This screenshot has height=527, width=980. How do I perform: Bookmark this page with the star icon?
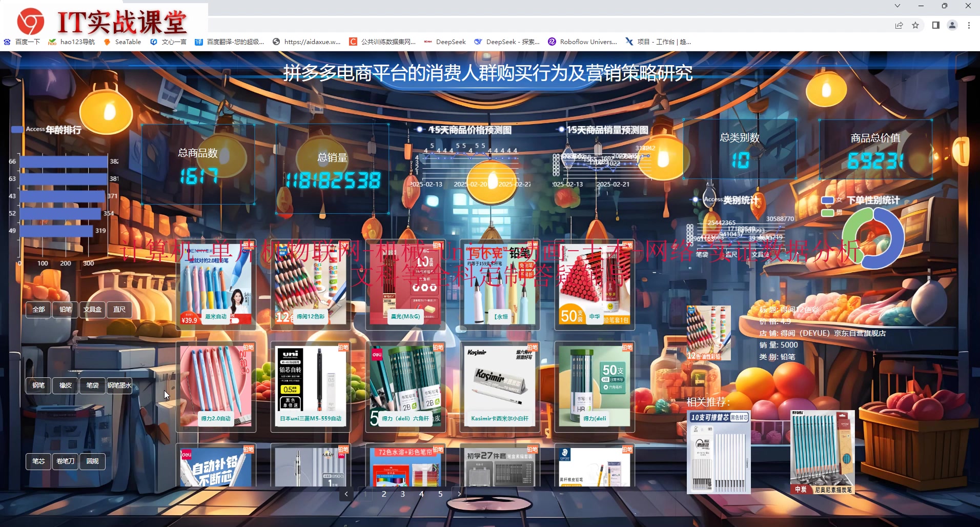915,25
